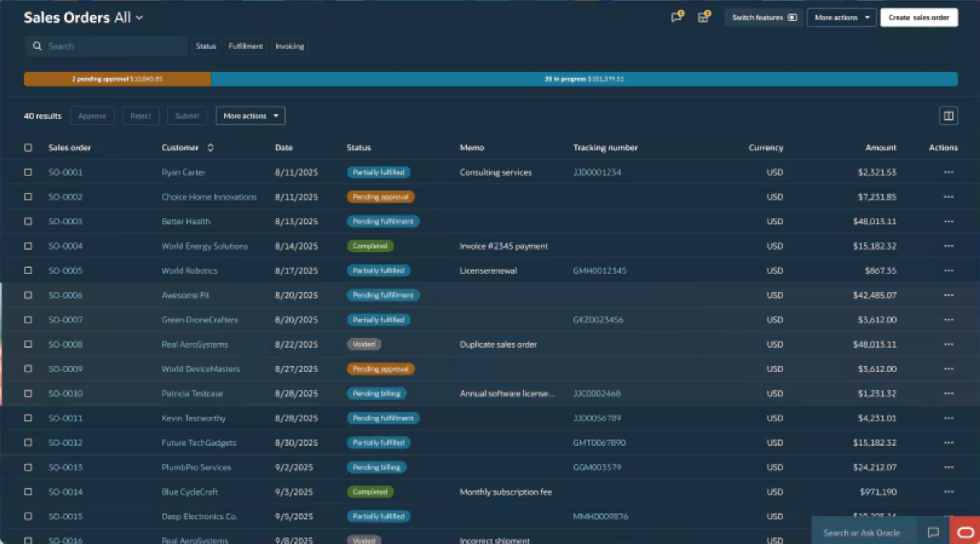Select the checkbox for order SO-0010

[x=28, y=394]
